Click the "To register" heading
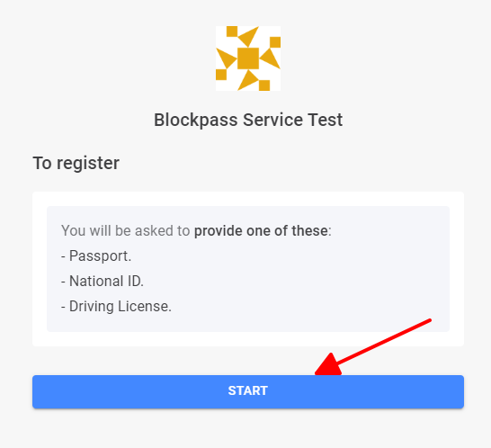491x448 pixels. [x=76, y=163]
